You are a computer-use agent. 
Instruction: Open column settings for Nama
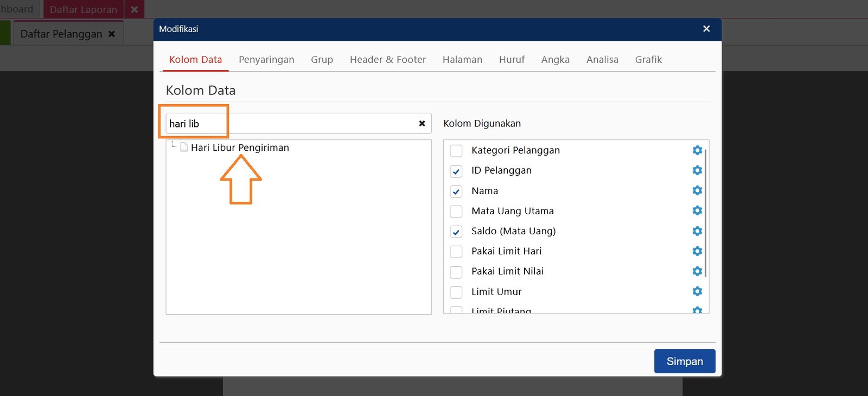click(x=697, y=190)
